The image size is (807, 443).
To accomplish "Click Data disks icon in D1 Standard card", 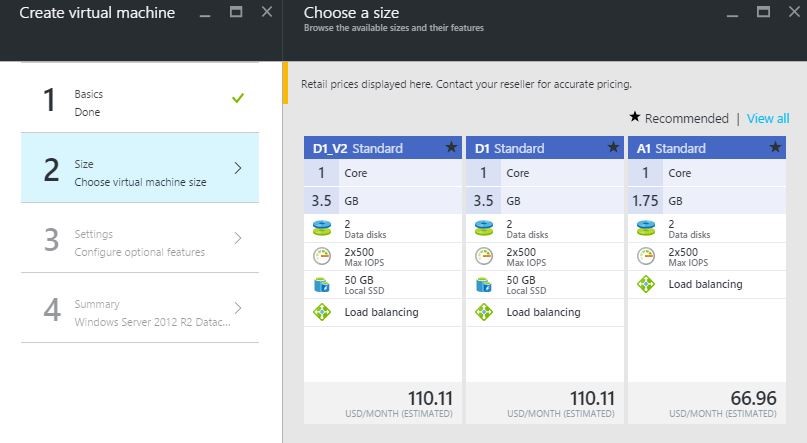I will pyautogui.click(x=484, y=228).
